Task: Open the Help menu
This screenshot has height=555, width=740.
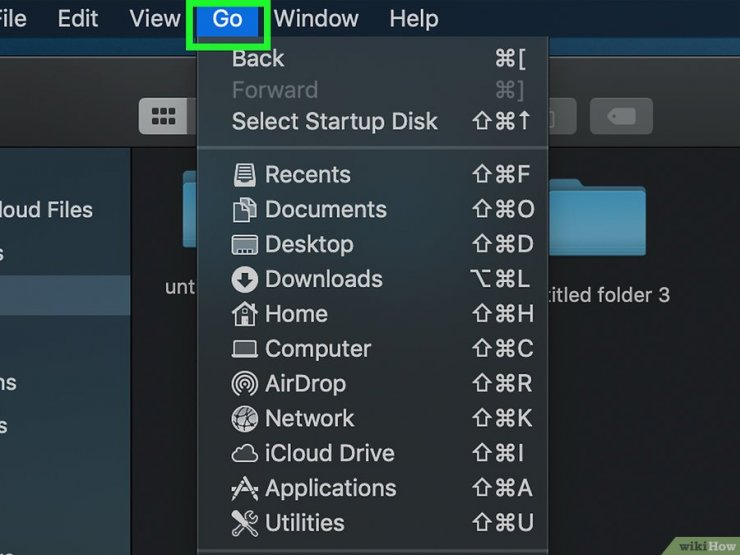Action: pyautogui.click(x=413, y=19)
